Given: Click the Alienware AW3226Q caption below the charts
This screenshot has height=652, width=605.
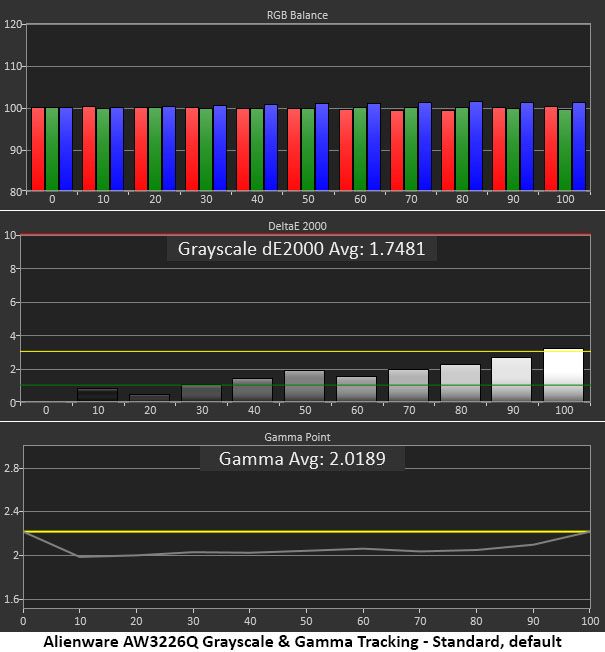Looking at the screenshot, I should (302, 642).
